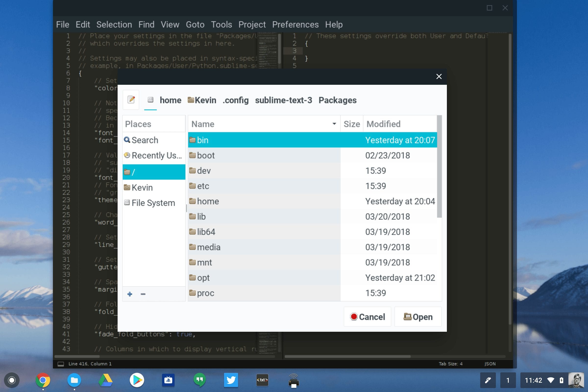Viewport: 588px width, 392px height.
Task: Open the notification counter showing 1
Action: [x=508, y=380]
